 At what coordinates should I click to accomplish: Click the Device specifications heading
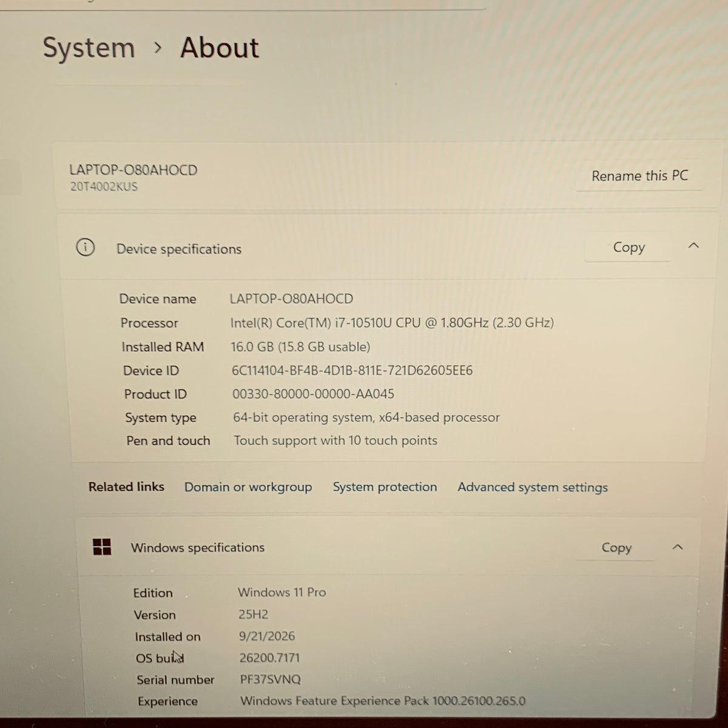tap(179, 249)
